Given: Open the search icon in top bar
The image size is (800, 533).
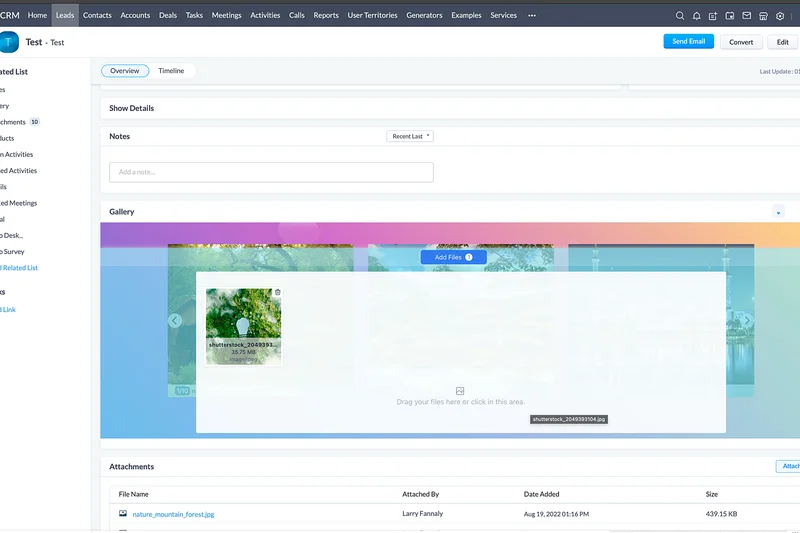Looking at the screenshot, I should 680,16.
